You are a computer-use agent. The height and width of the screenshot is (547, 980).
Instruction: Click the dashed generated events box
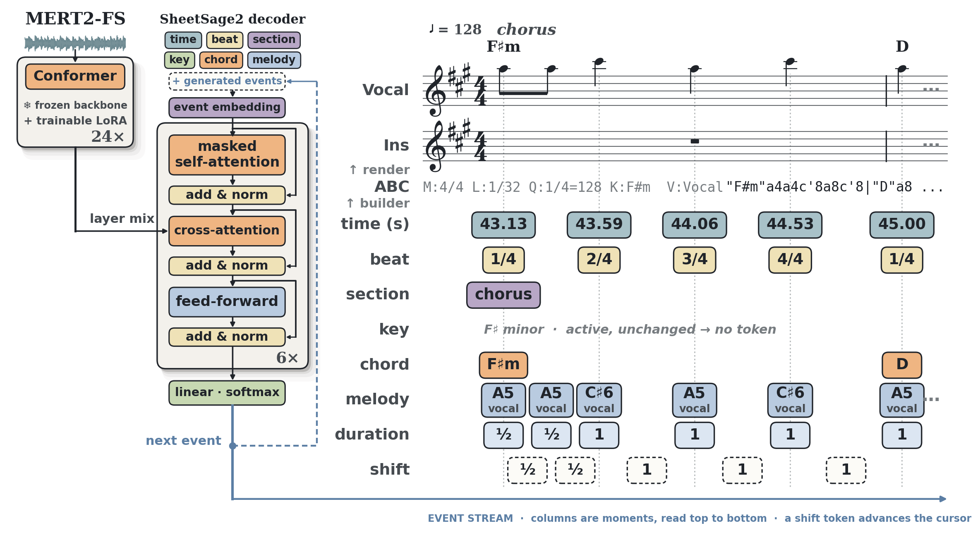227,81
